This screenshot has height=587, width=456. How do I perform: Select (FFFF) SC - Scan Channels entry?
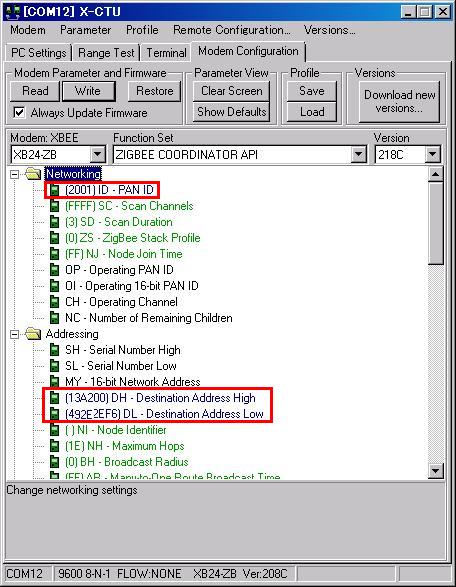[129, 206]
